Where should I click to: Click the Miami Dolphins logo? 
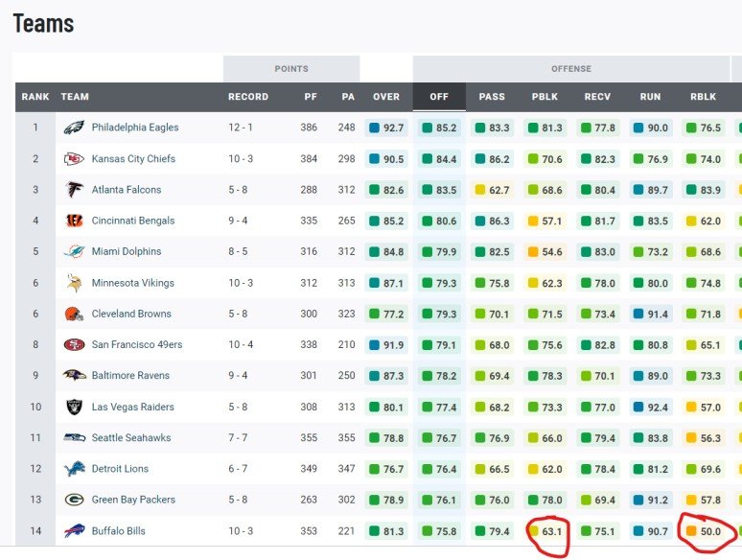click(x=74, y=251)
